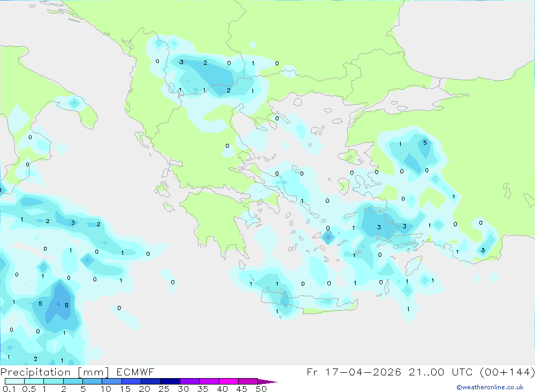Viewport: 535px width, 392px height.
Task: Click the 40–45 mm magenta legend swatch
Action: pyautogui.click(x=228, y=381)
